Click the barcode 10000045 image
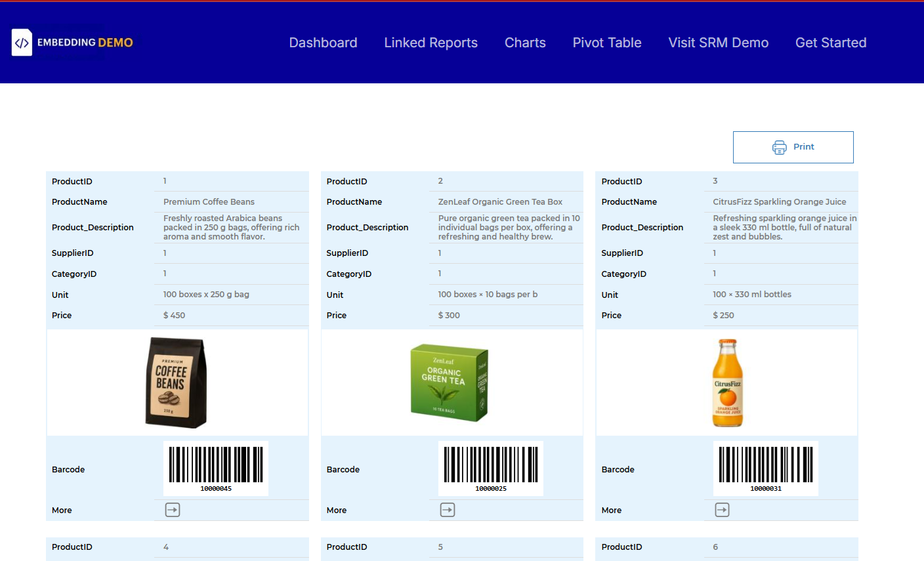 pos(215,468)
